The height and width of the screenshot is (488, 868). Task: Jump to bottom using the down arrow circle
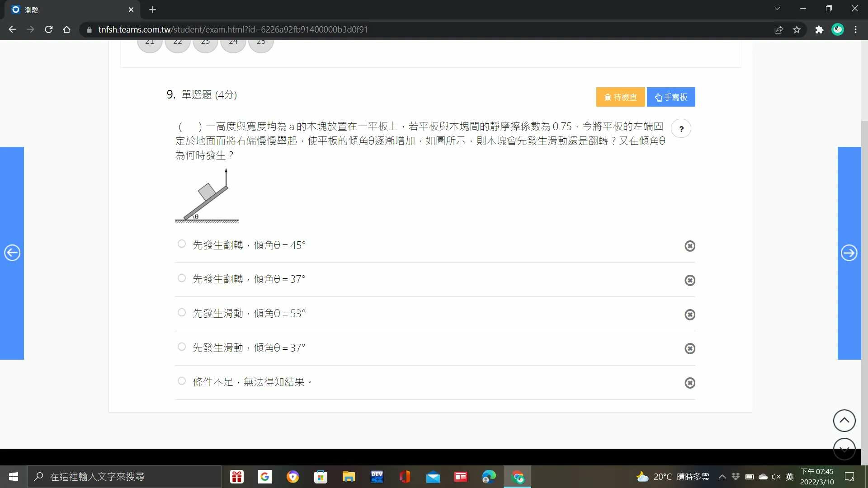coord(844,449)
